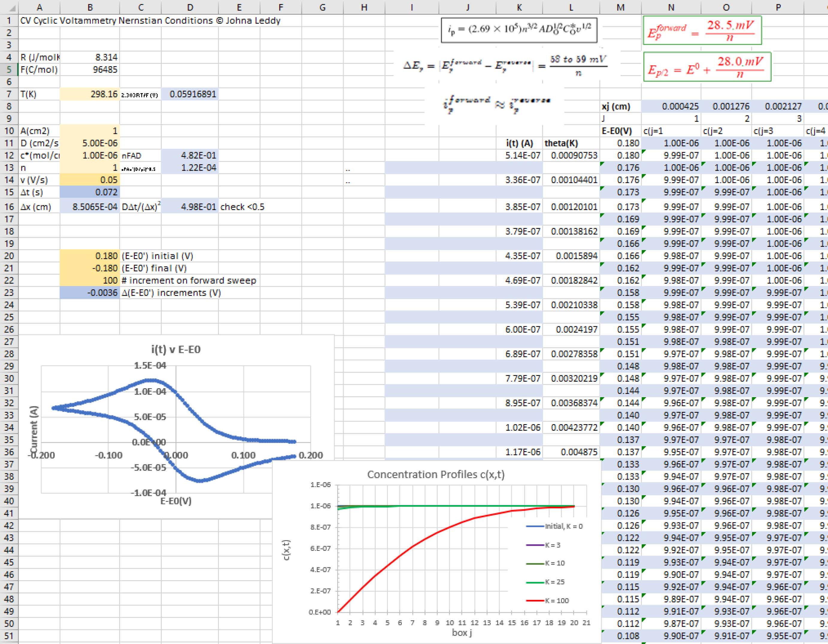Click initial potential cell 0.180 in column B
The width and height of the screenshot is (828, 644).
90,256
